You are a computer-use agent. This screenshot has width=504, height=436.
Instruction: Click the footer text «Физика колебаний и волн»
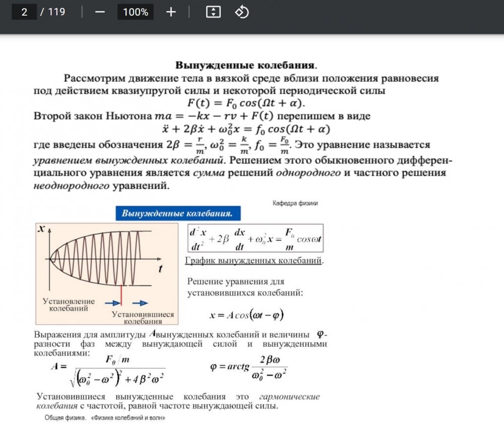(128, 418)
